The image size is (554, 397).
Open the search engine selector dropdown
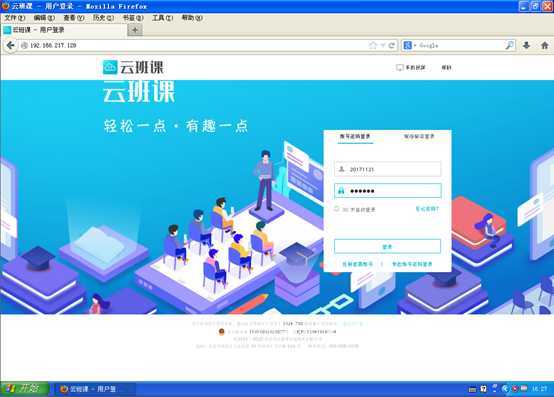coord(409,46)
